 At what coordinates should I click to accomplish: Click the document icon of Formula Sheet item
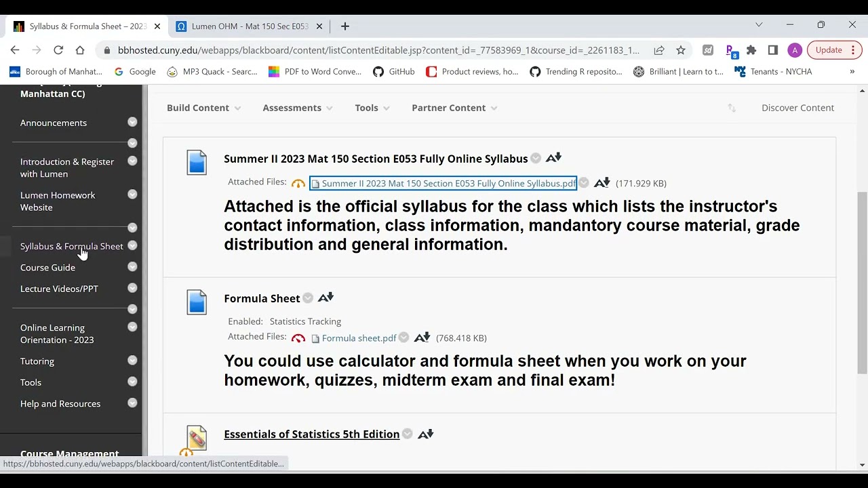[197, 302]
